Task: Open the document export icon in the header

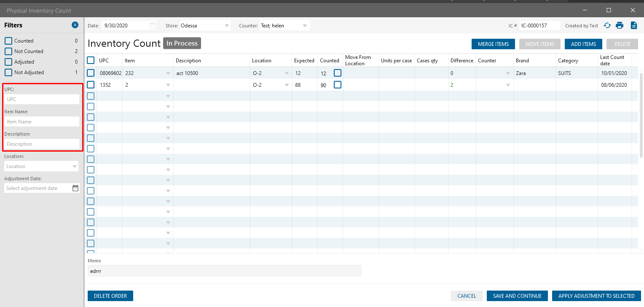Action: [633, 26]
